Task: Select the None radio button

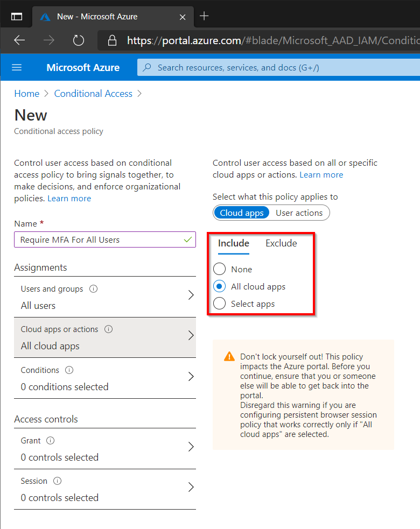Action: pos(220,269)
